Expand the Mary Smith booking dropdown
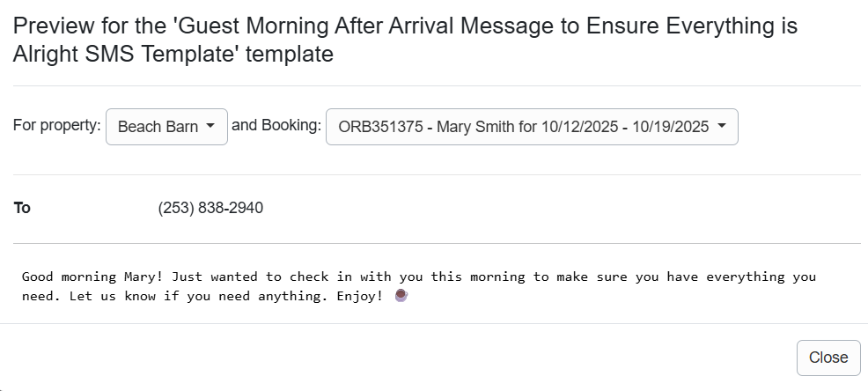 click(531, 127)
